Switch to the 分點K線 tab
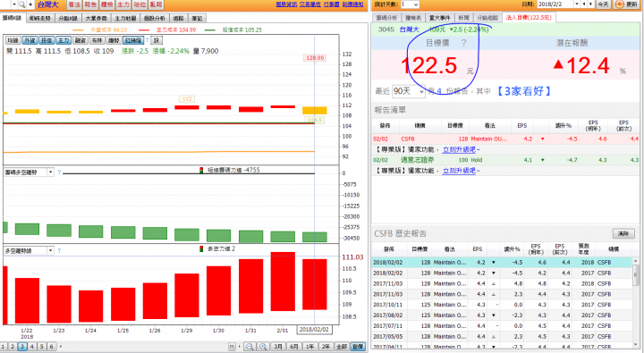The height and width of the screenshot is (353, 644). 68,18
